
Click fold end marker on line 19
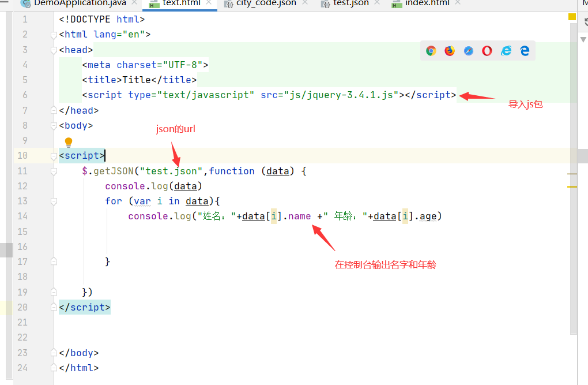(54, 292)
